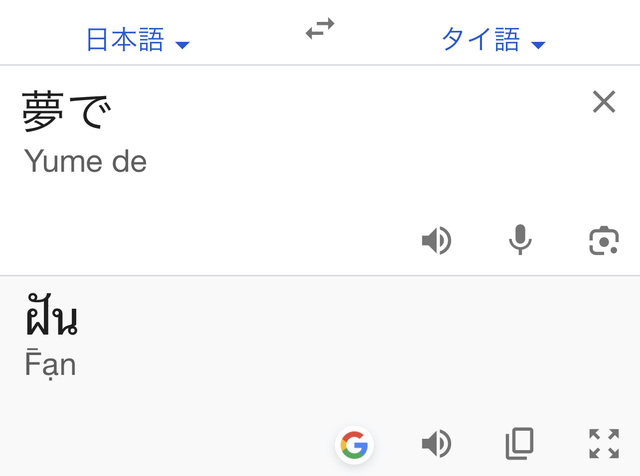640x476 pixels.
Task: Clear the source text with X
Action: tap(604, 102)
